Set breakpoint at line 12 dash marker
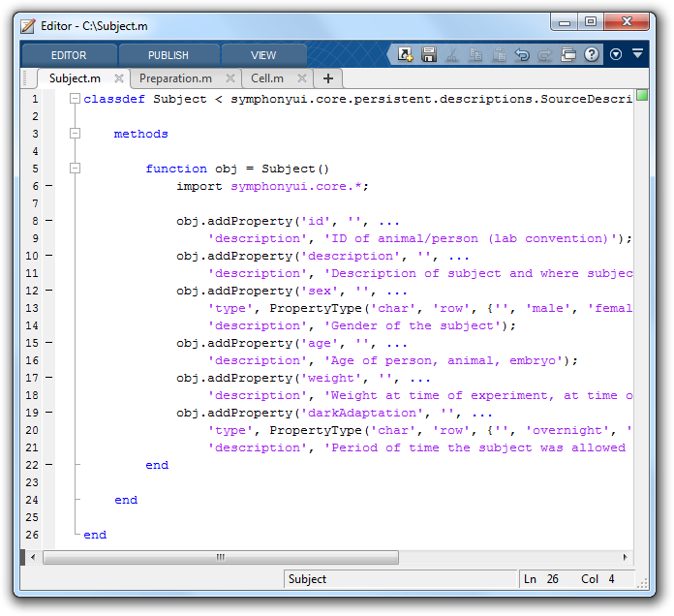Image resolution: width=674 pixels, height=616 pixels. [48, 291]
